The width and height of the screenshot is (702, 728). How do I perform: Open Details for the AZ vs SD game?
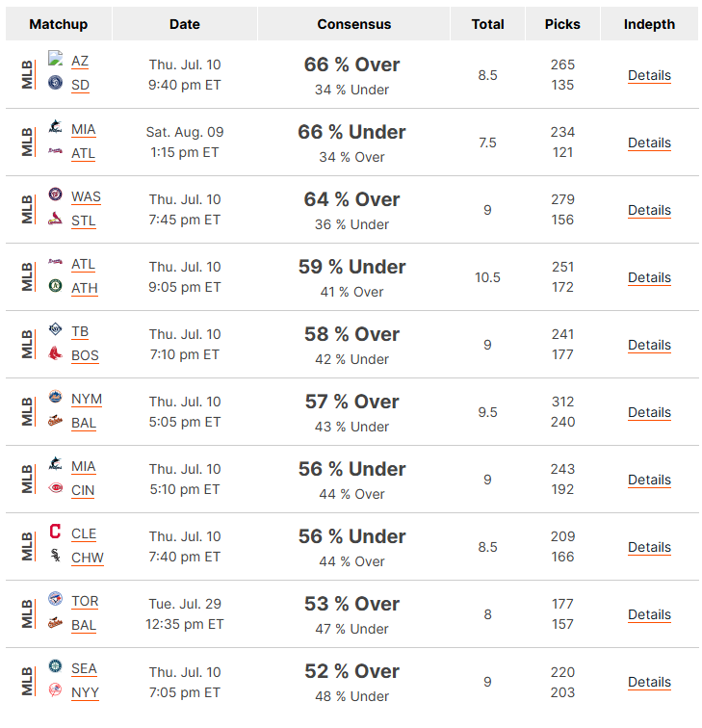click(x=649, y=75)
